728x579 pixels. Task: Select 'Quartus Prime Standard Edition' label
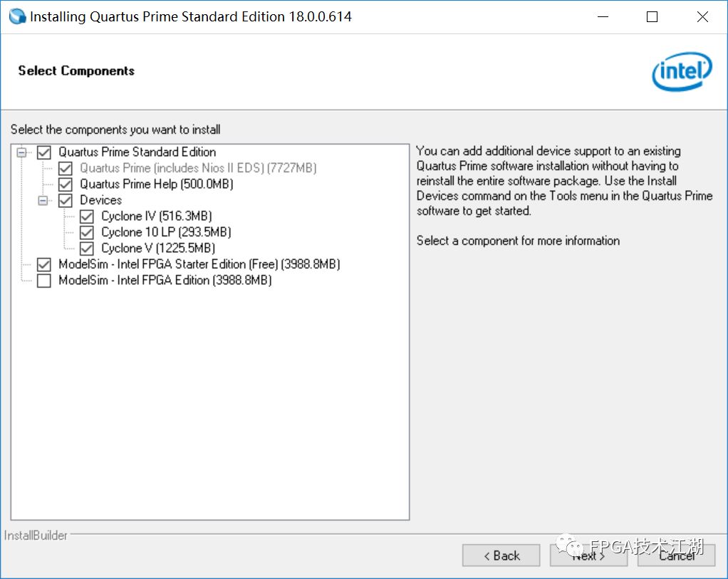click(x=137, y=152)
